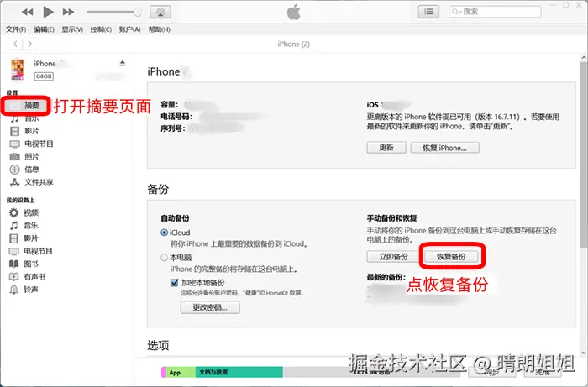Toggle the 加密本地备份 checkbox

175,282
